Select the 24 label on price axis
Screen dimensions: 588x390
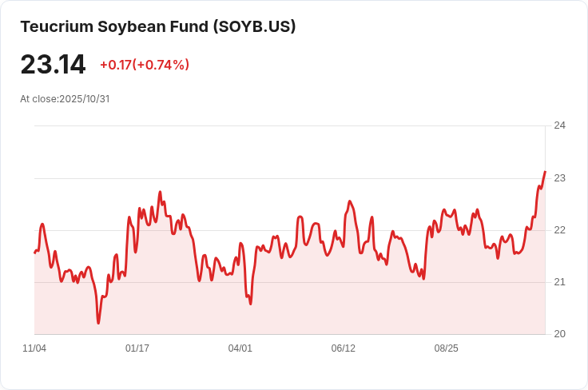[x=559, y=125]
